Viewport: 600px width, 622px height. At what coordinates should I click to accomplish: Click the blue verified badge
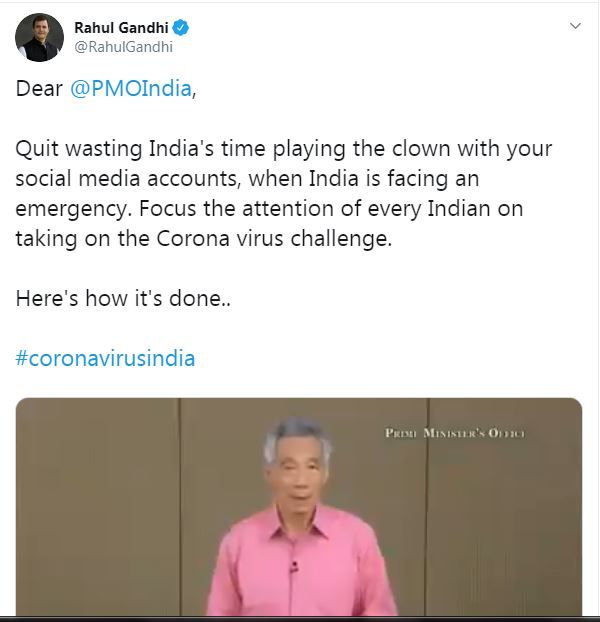pyautogui.click(x=181, y=28)
